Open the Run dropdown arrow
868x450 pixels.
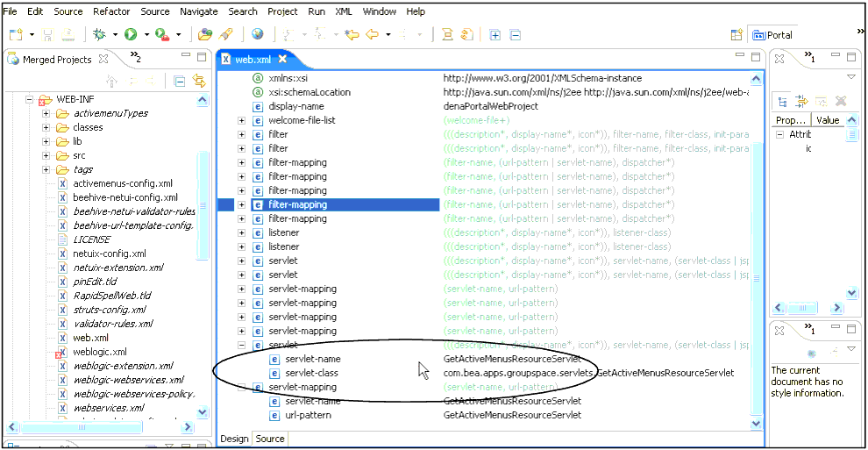[146, 35]
